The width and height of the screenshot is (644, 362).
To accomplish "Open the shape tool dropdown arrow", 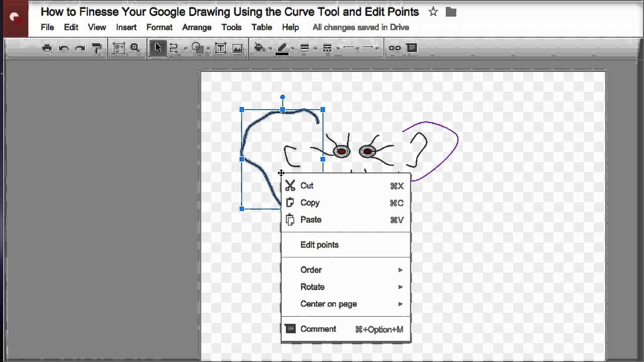I will tap(208, 49).
